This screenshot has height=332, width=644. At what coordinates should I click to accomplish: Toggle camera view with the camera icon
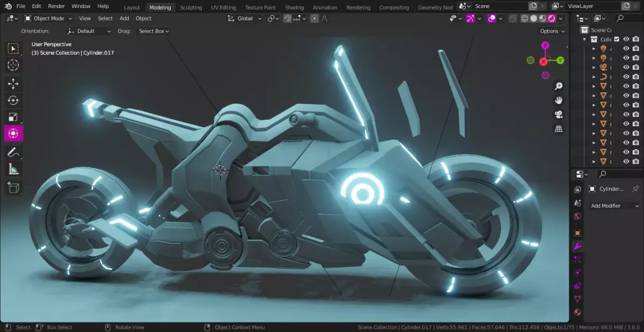pyautogui.click(x=559, y=115)
